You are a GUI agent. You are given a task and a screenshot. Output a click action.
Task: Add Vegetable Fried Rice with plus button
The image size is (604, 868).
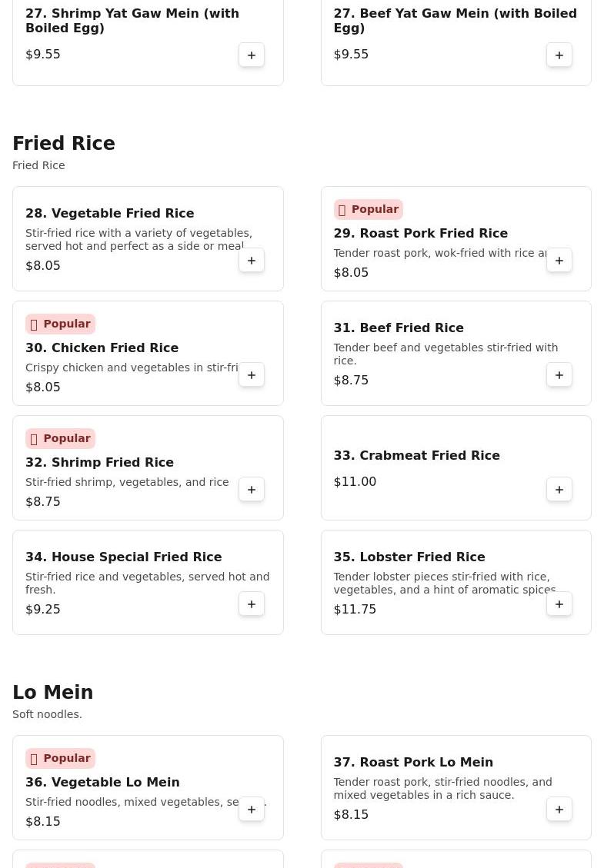click(x=252, y=260)
